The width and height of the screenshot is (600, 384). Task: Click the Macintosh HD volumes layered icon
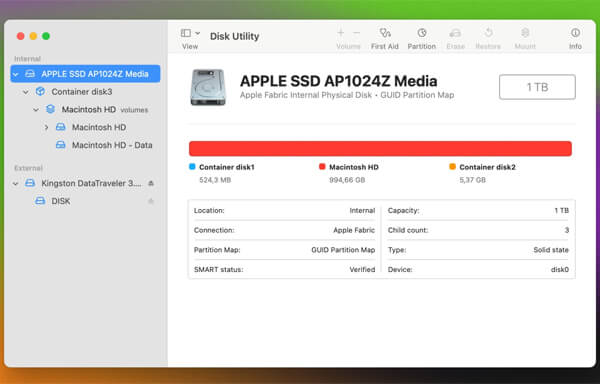tap(50, 109)
